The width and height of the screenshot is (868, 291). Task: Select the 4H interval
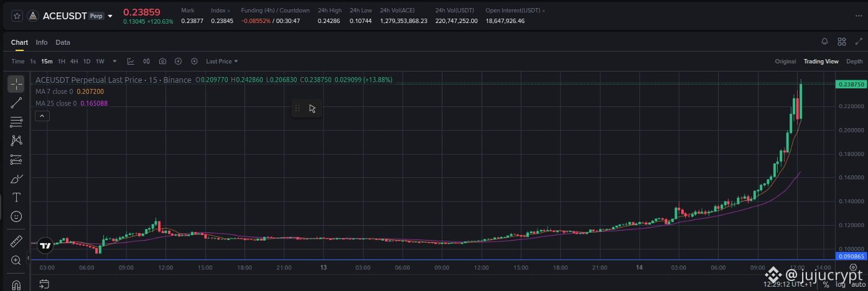click(x=74, y=62)
